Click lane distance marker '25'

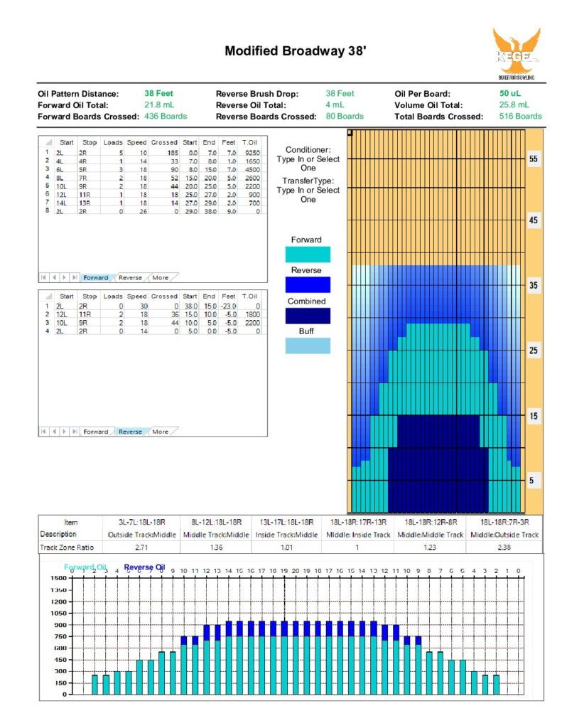tap(534, 350)
